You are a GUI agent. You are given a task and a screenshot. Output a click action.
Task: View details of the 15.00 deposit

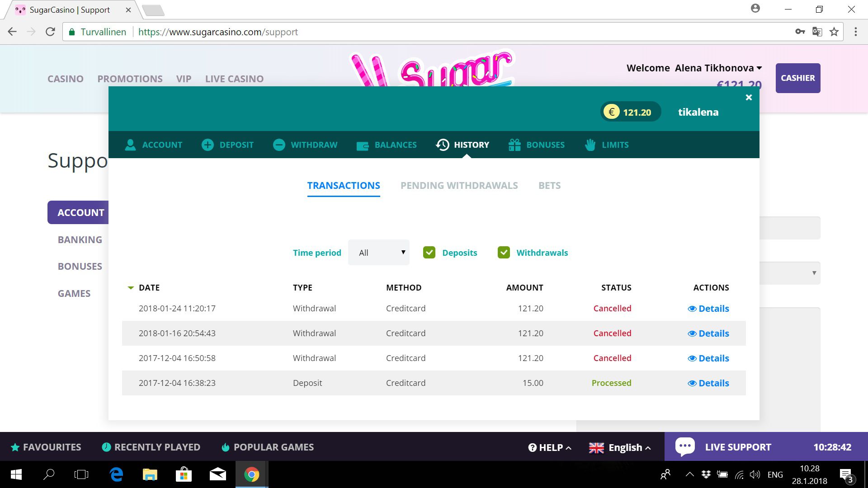tap(708, 383)
